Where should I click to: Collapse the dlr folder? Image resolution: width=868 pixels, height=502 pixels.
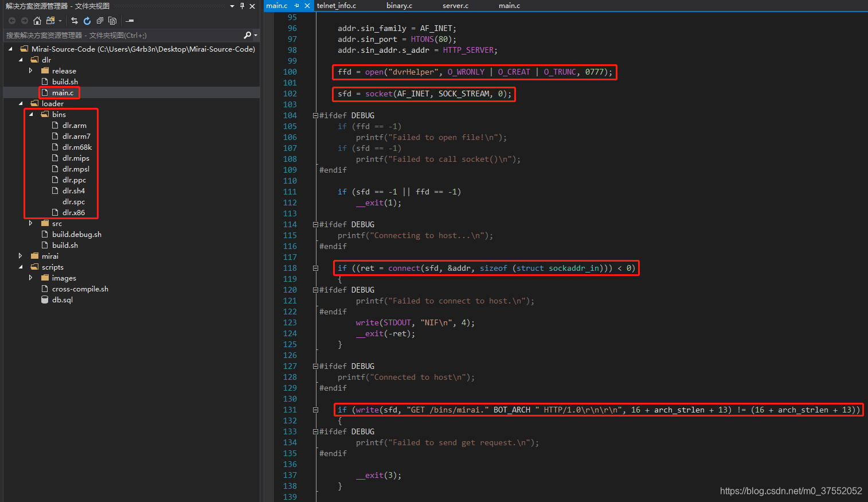click(21, 60)
